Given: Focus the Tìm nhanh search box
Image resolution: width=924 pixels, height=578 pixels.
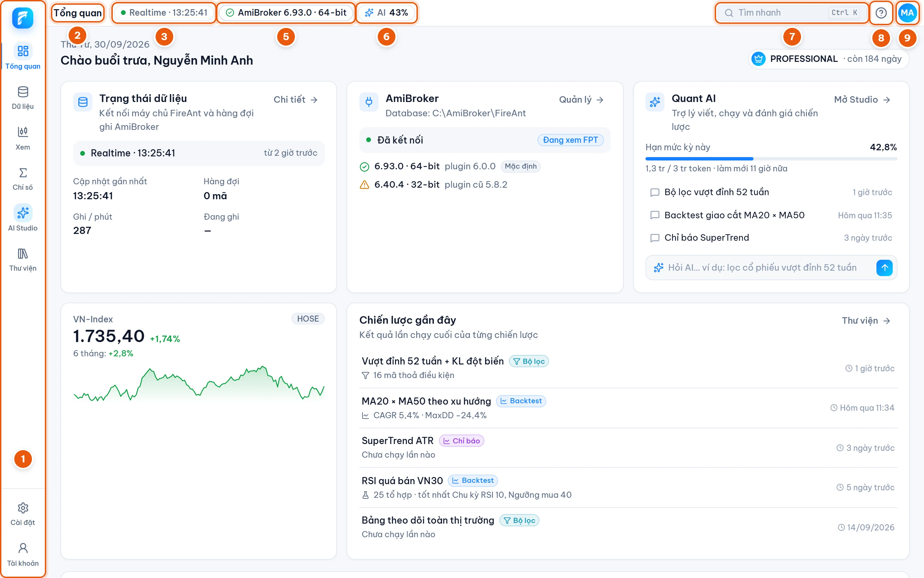Looking at the screenshot, I should point(792,13).
